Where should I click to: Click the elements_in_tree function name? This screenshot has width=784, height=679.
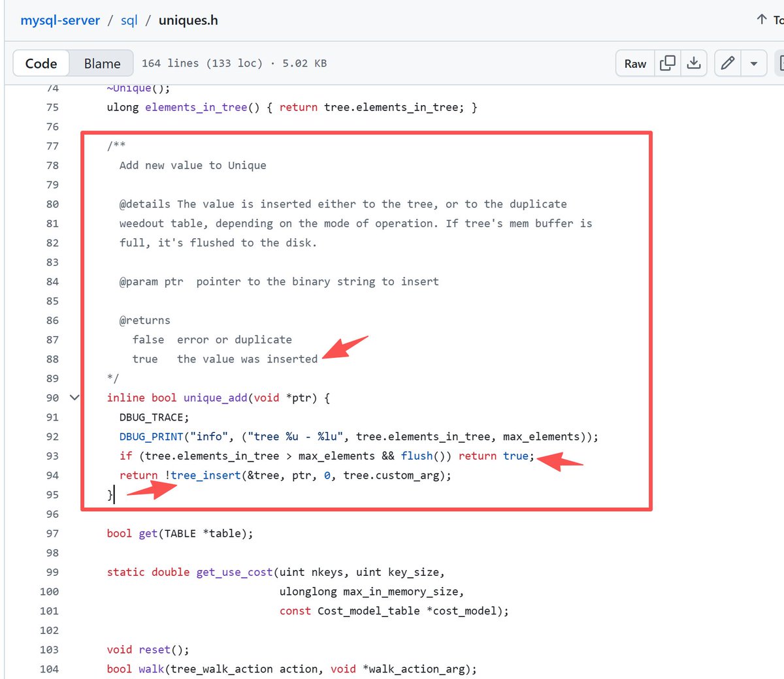[196, 107]
